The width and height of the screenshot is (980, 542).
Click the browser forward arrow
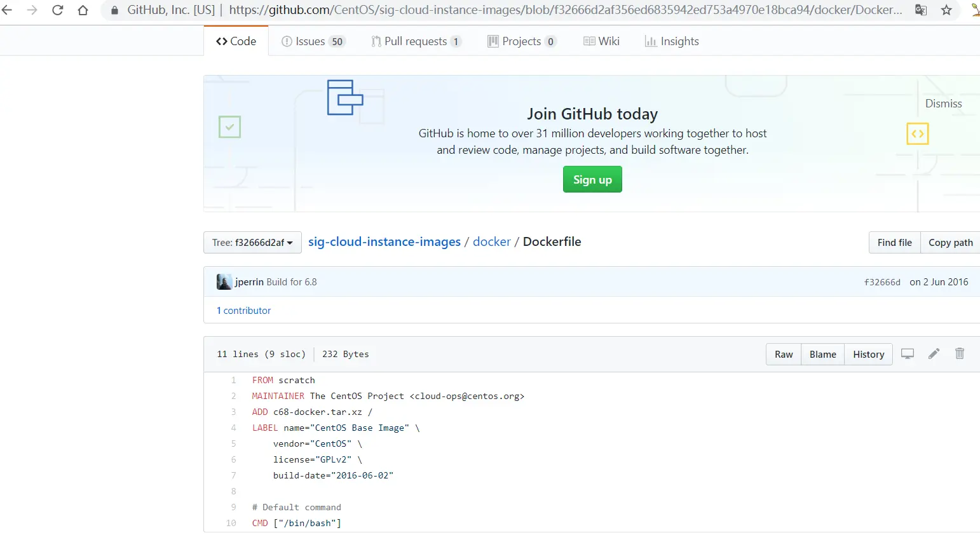32,10
